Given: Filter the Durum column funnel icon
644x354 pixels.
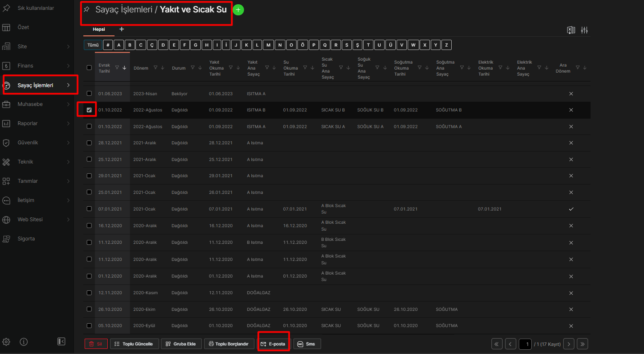Looking at the screenshot, I should tap(193, 67).
